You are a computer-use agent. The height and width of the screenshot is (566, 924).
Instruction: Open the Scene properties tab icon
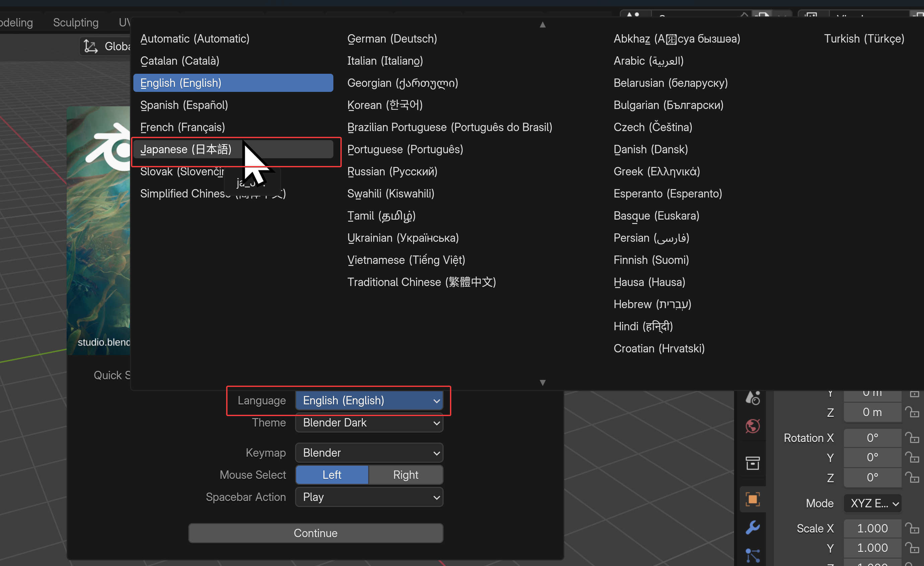click(752, 399)
